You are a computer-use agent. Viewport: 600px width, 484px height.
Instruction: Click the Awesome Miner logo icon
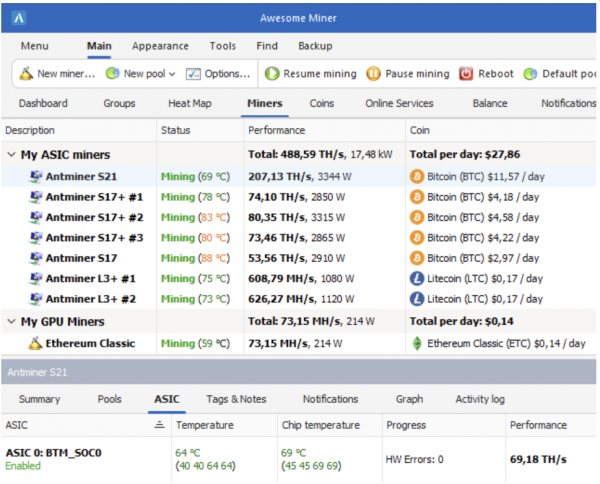(21, 18)
